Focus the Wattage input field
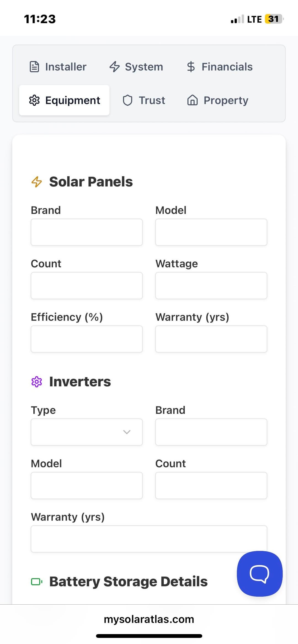The height and width of the screenshot is (644, 298). click(x=211, y=286)
